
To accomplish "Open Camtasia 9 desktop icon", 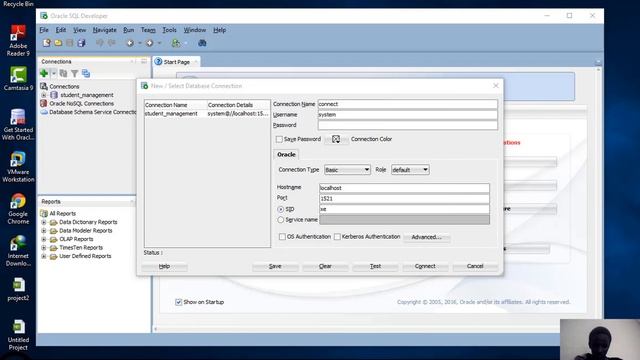I will [x=18, y=79].
